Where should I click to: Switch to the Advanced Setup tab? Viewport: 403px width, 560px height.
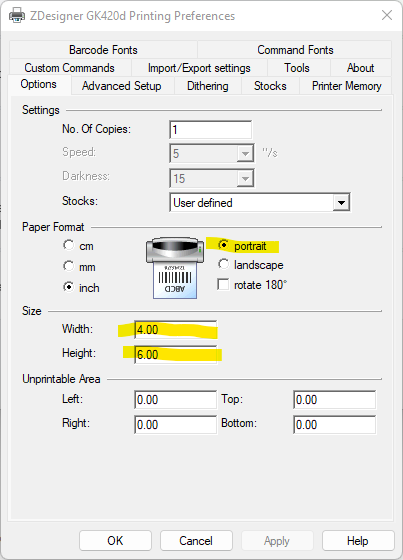[122, 86]
